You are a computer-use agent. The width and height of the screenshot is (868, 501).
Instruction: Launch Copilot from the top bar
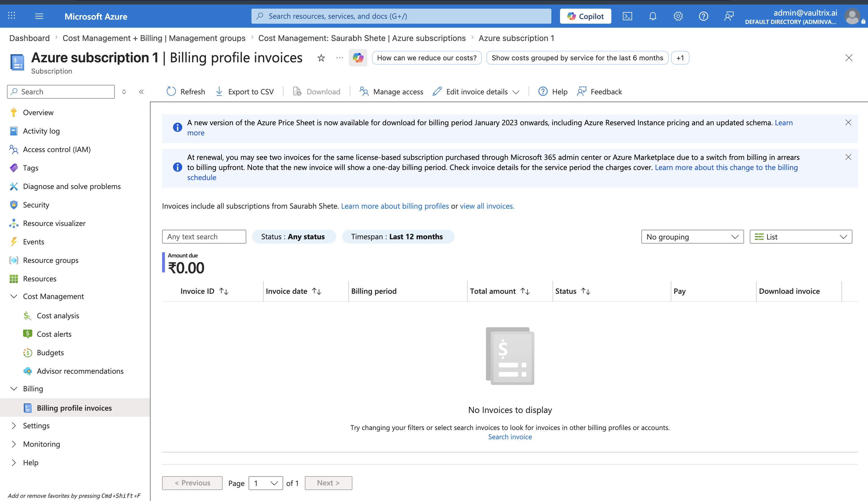(x=585, y=16)
